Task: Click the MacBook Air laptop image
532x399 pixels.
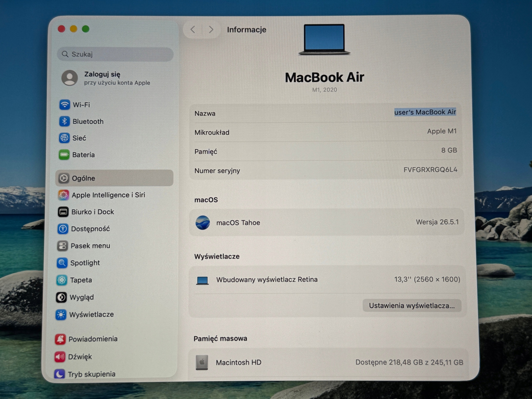Action: point(324,40)
